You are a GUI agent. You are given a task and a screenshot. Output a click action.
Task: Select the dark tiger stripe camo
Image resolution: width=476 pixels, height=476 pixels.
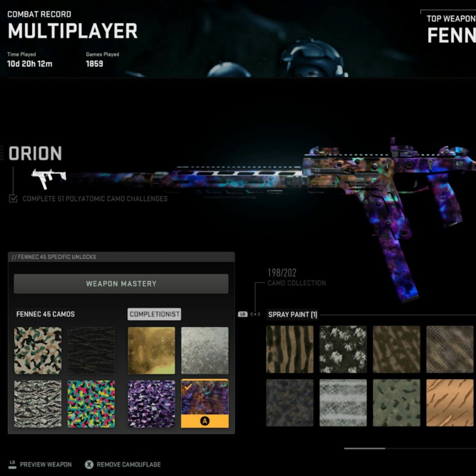91,351
